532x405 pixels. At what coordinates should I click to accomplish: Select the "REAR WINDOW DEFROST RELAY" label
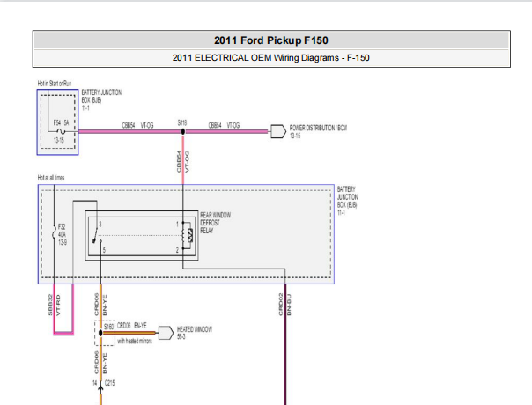click(216, 223)
